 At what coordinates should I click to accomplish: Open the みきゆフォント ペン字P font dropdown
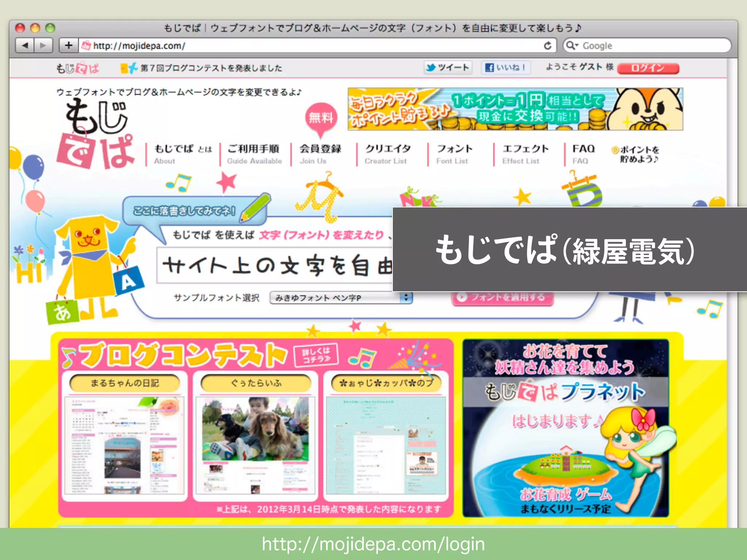341,297
